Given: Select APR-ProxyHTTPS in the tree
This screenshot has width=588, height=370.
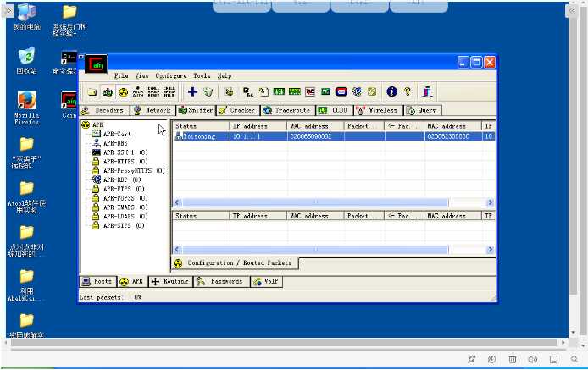Looking at the screenshot, I should point(134,170).
